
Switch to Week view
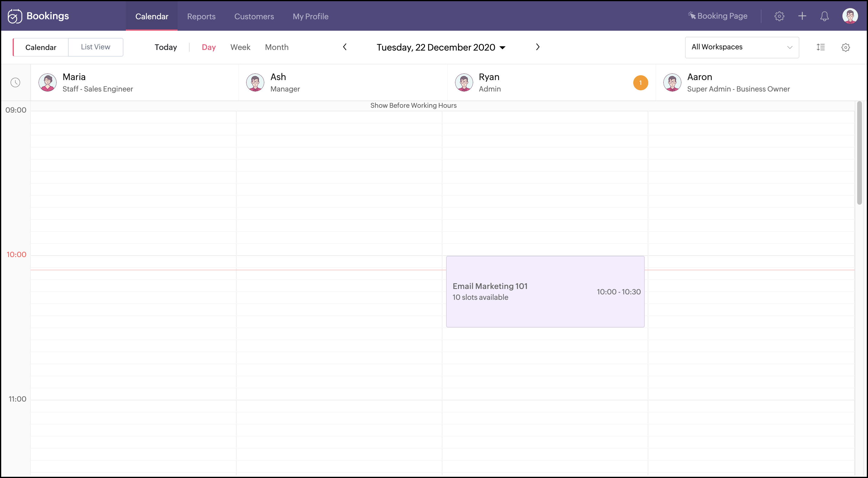click(x=240, y=47)
